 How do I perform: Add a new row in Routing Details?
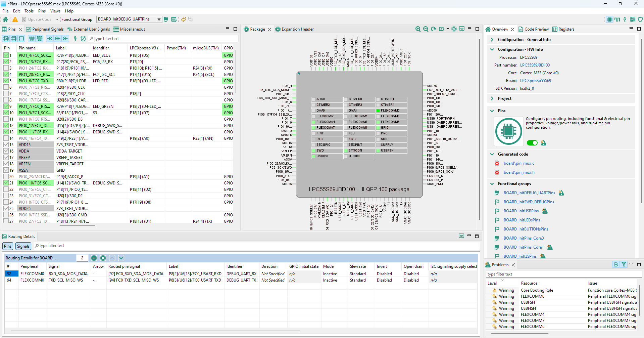pos(94,258)
